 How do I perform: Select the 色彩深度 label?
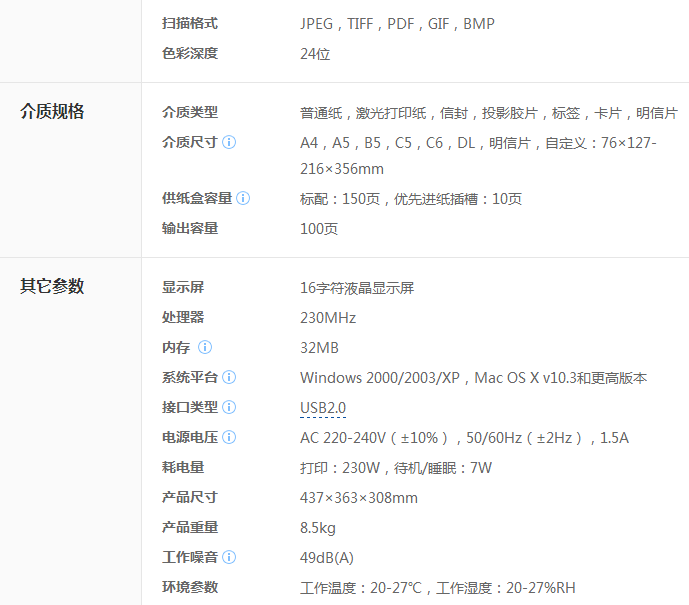click(x=190, y=53)
